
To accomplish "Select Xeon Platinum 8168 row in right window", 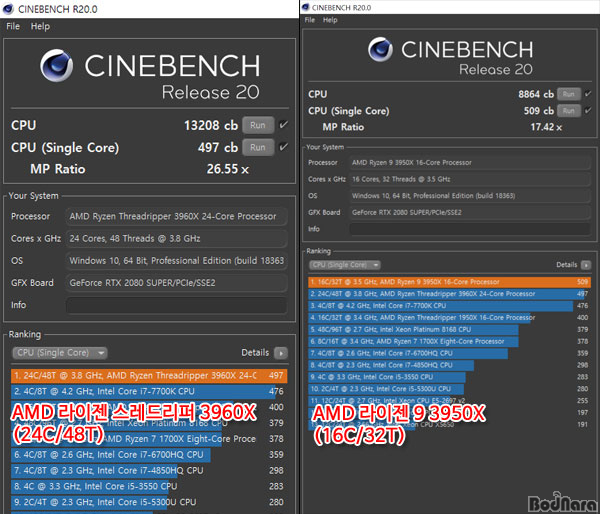I will click(450, 330).
